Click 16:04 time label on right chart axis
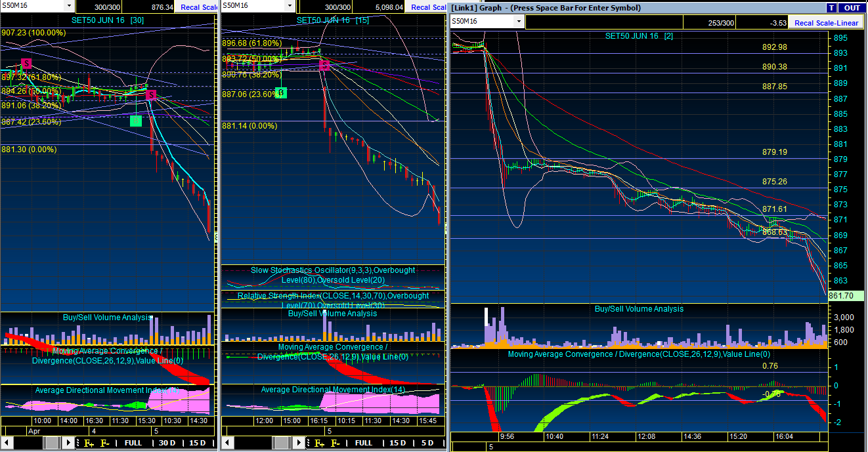Screen dimensions: 868x452 click(x=783, y=436)
